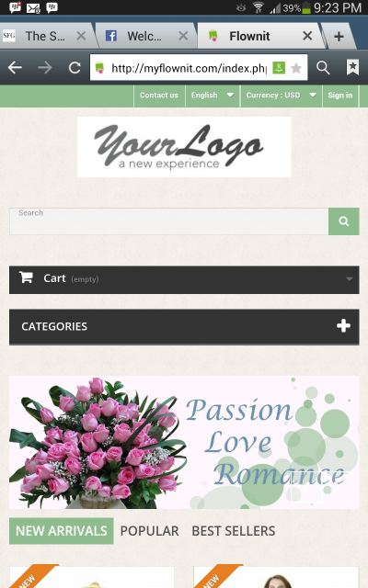Open a new browser tab
Viewport: 368px width, 588px height.
point(339,37)
